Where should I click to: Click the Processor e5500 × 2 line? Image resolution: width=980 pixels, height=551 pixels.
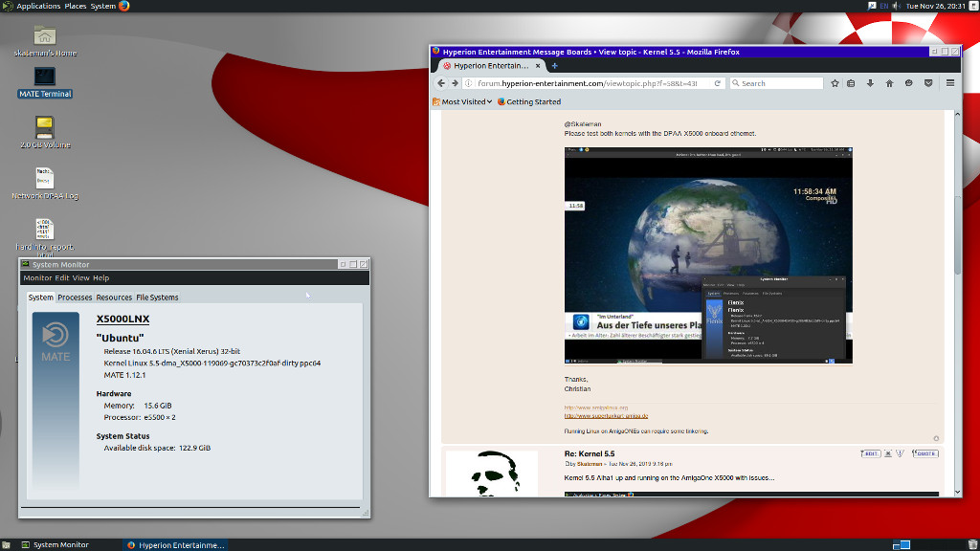[x=140, y=417]
